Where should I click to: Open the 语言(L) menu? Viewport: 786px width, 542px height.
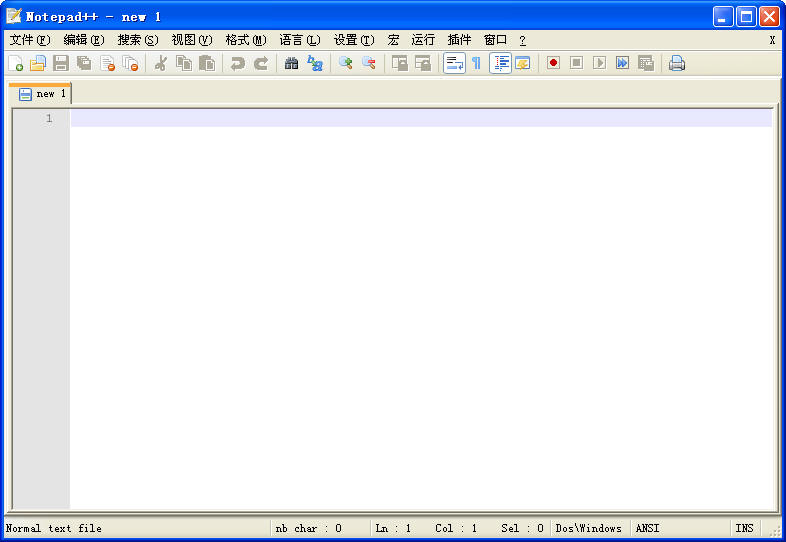pyautogui.click(x=300, y=40)
